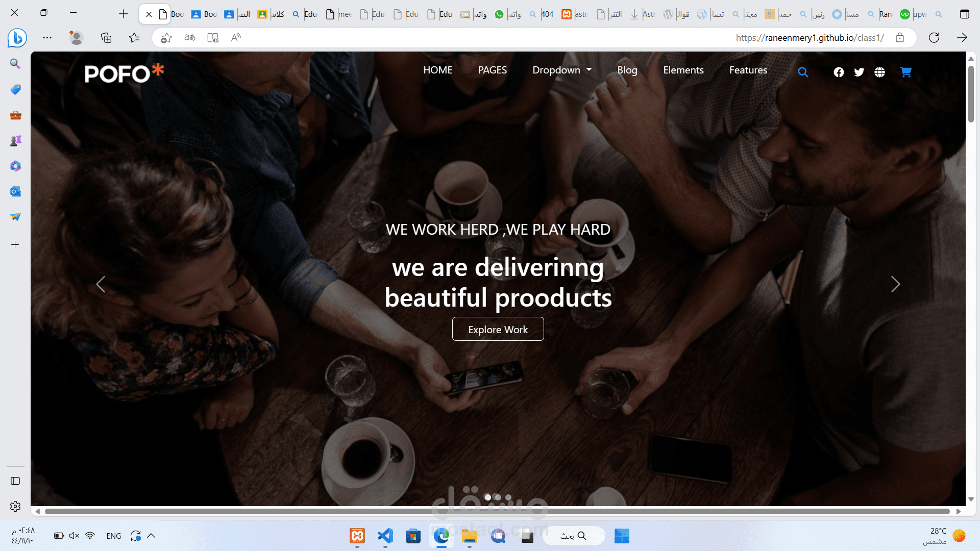Open File Explorer from taskbar
This screenshot has width=980, height=551.
tap(470, 536)
